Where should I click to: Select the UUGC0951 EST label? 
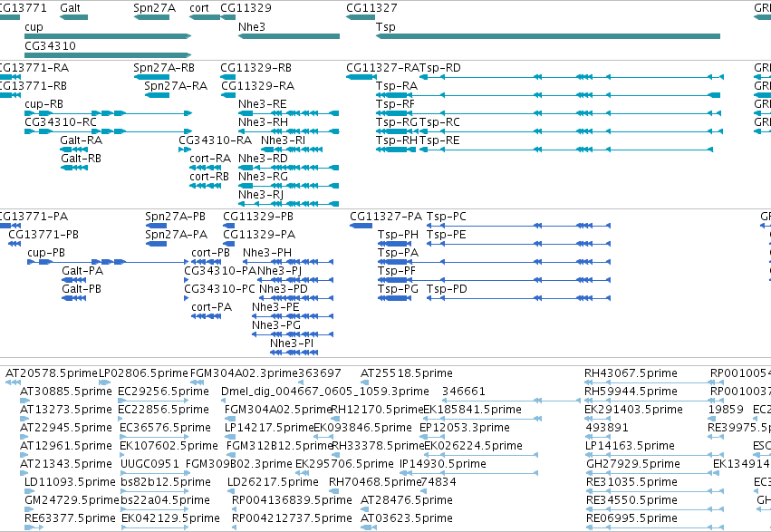[x=150, y=464]
